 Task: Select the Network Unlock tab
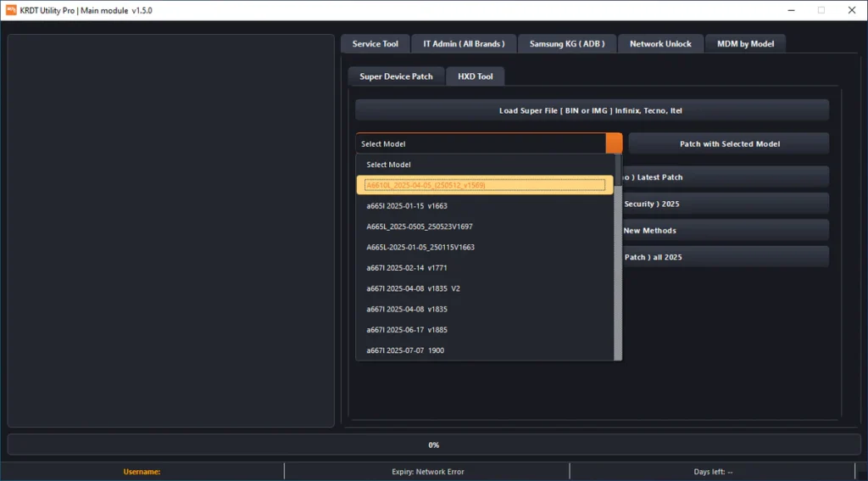click(x=660, y=44)
